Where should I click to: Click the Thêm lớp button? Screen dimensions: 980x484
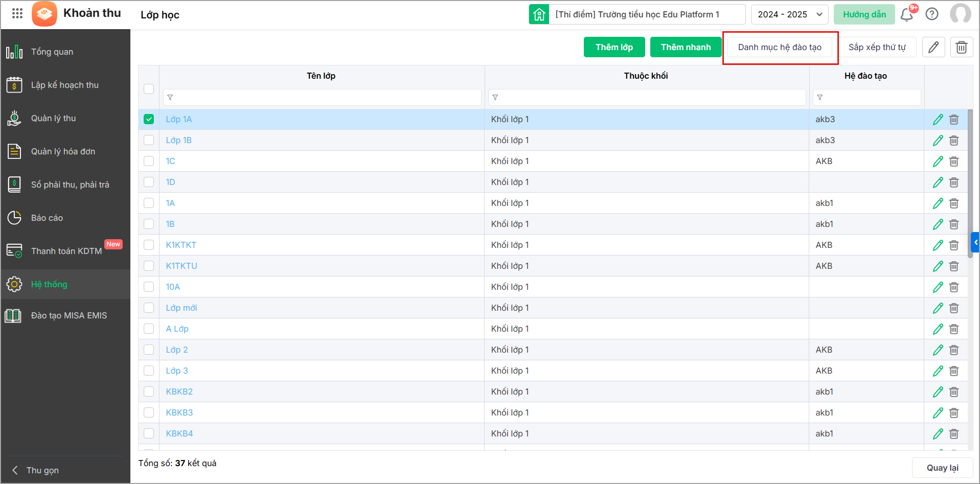click(x=614, y=47)
